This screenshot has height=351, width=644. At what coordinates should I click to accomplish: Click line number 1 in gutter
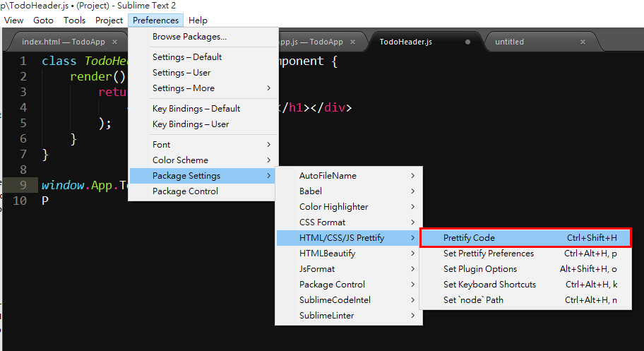click(23, 61)
